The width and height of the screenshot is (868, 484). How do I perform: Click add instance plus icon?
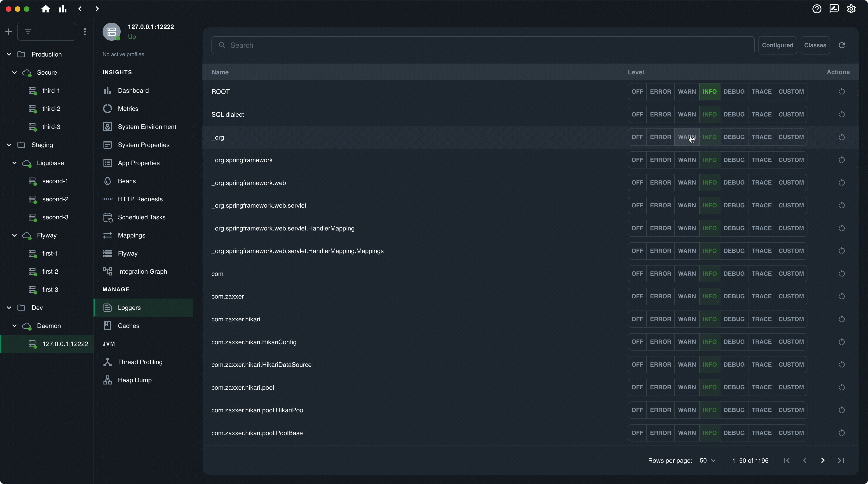pyautogui.click(x=9, y=32)
